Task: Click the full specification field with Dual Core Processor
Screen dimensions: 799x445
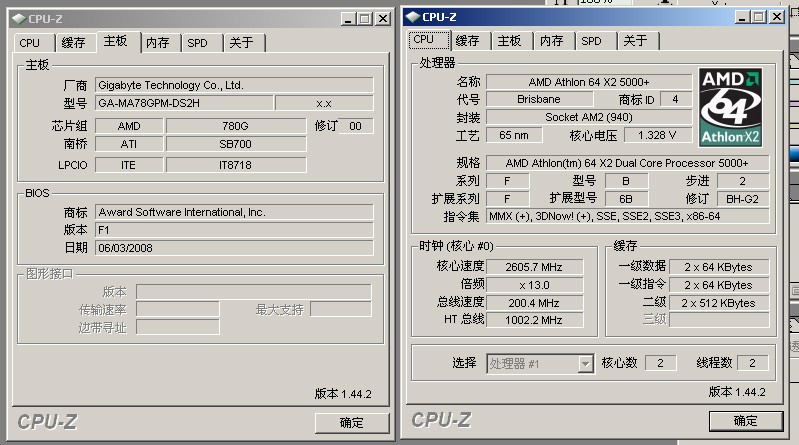Action: pyautogui.click(x=628, y=163)
